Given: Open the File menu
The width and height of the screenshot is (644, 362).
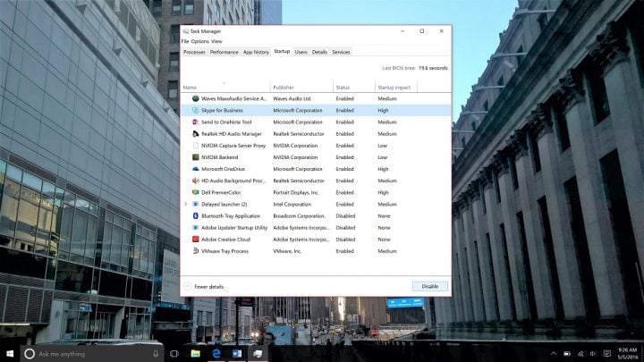Looking at the screenshot, I should click(185, 41).
